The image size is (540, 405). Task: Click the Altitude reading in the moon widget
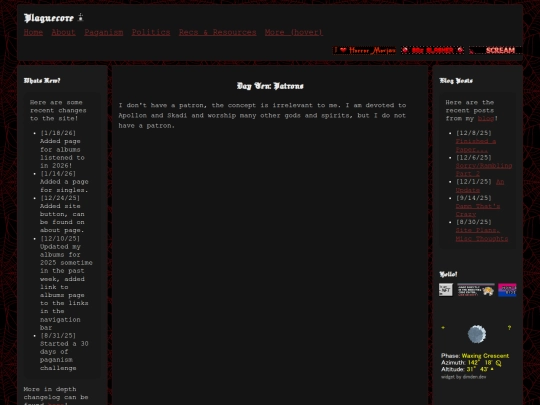[467, 369]
